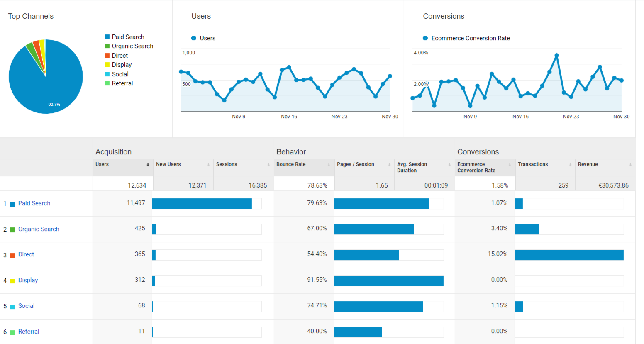Open the Display channel link
Viewport: 644px width, 344px height.
pos(28,280)
